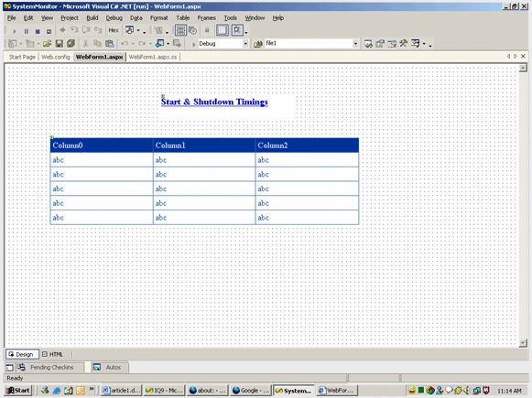Image resolution: width=532 pixels, height=398 pixels.
Task: Open the Navigate Backward dropdown arrow
Action: point(168,44)
